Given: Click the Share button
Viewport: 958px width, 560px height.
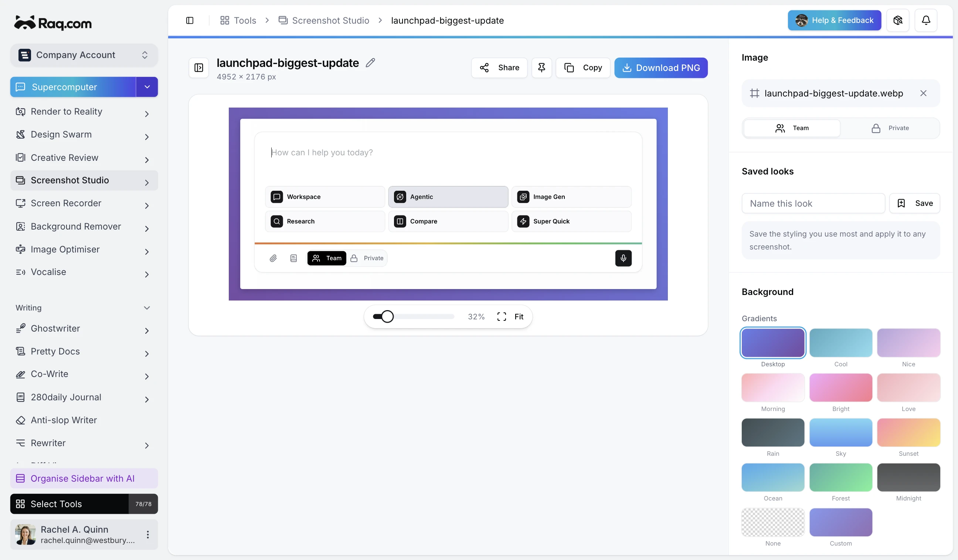Looking at the screenshot, I should coord(499,68).
